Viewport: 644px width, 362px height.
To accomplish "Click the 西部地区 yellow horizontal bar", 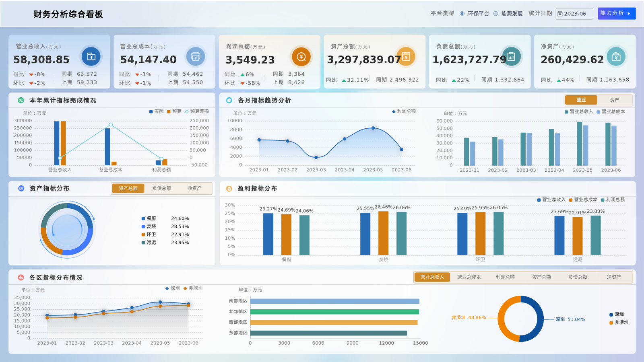I will point(334,322).
